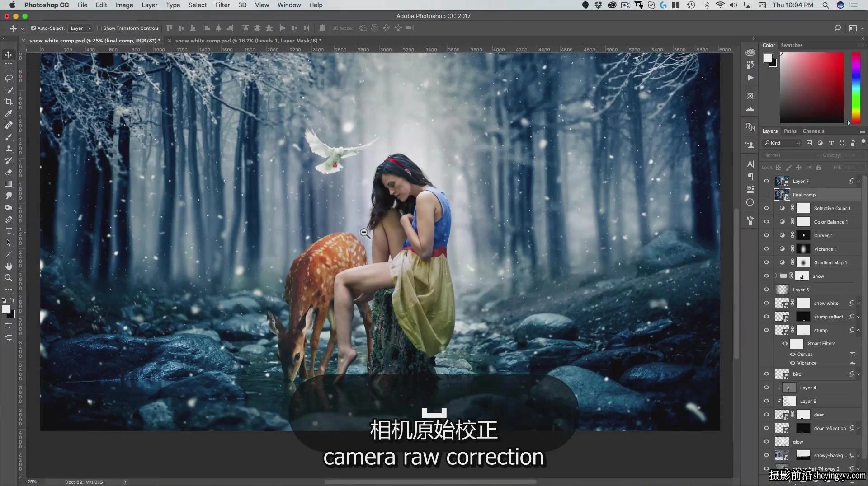Switch to the Levels 1 document tab
This screenshot has width=868, height=486.
pos(248,41)
